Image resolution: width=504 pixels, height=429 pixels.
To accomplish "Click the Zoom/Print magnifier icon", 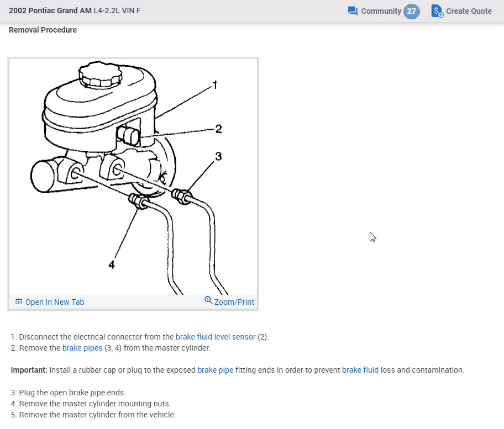I will click(208, 300).
